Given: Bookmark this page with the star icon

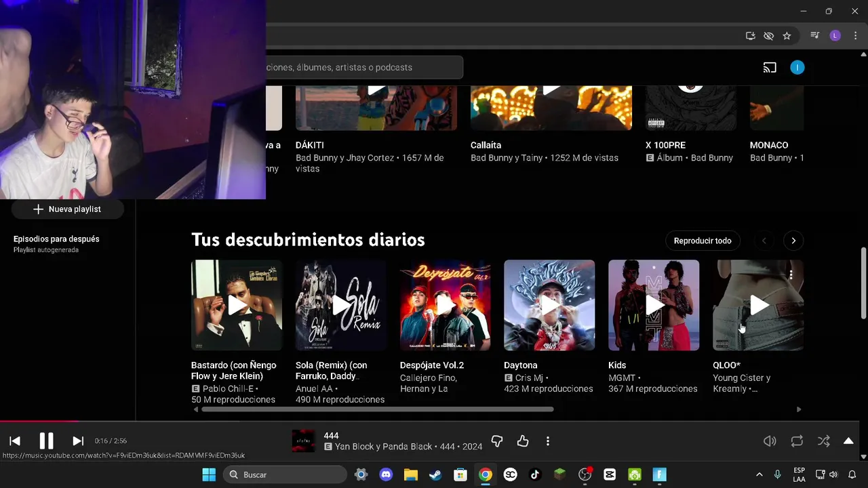Looking at the screenshot, I should click(x=787, y=36).
